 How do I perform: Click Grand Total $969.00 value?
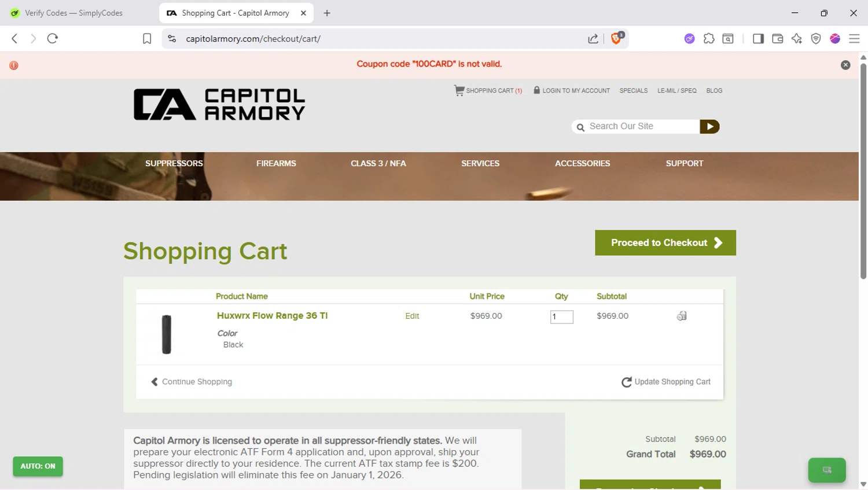pos(708,454)
